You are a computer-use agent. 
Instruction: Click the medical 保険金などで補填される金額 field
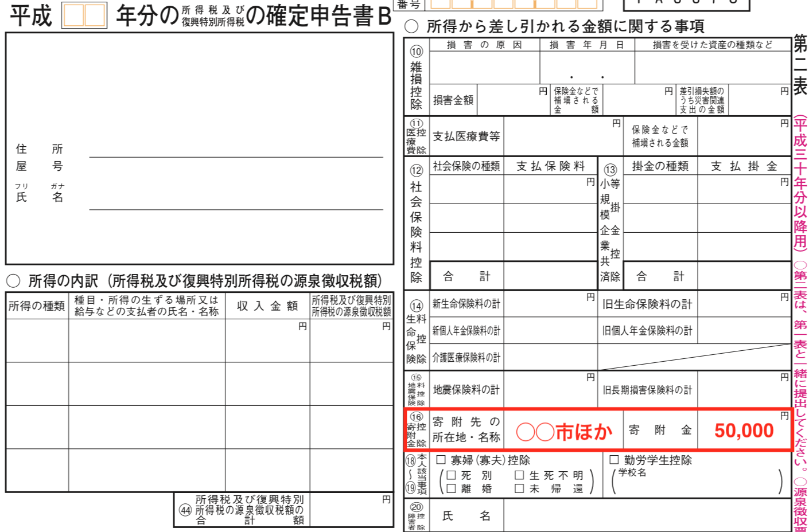point(744,136)
